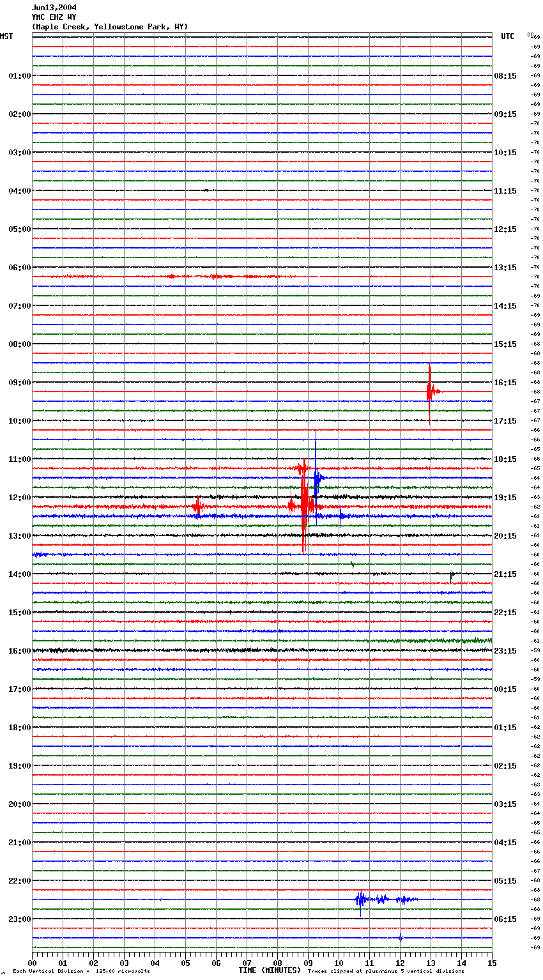This screenshot has height=980, width=543.
Task: Select the 11:00 MST time label
Action: click(20, 459)
